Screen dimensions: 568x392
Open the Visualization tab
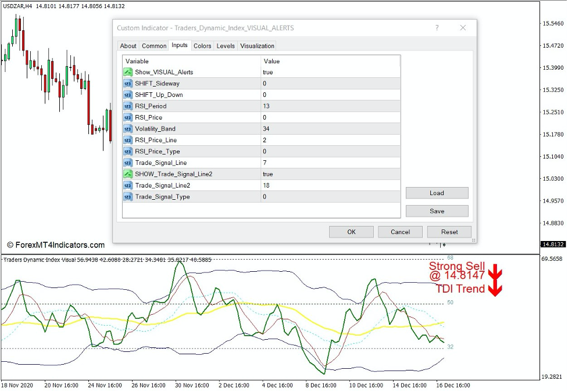[257, 46]
